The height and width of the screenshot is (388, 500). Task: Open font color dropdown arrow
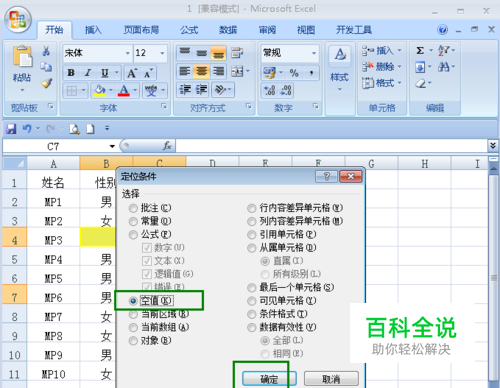tap(135, 90)
